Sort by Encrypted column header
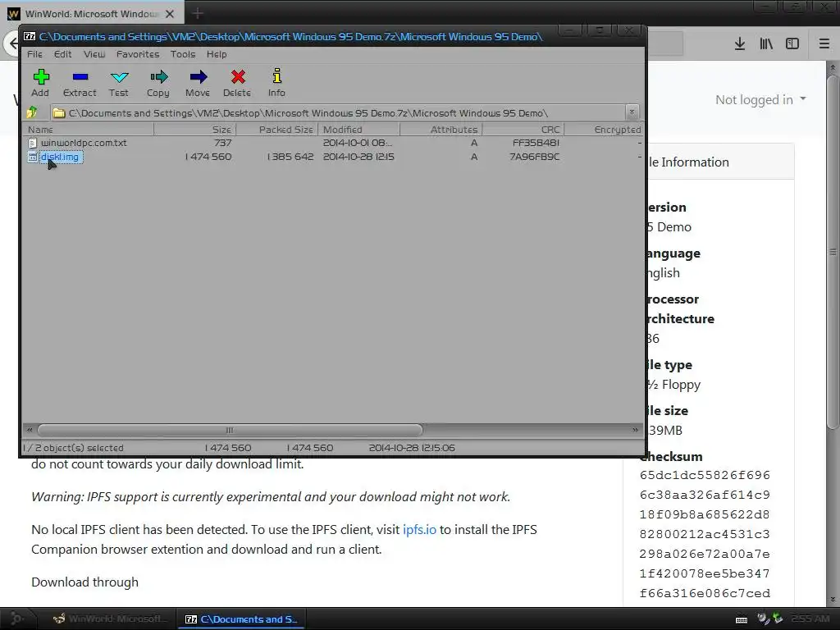 click(604, 129)
